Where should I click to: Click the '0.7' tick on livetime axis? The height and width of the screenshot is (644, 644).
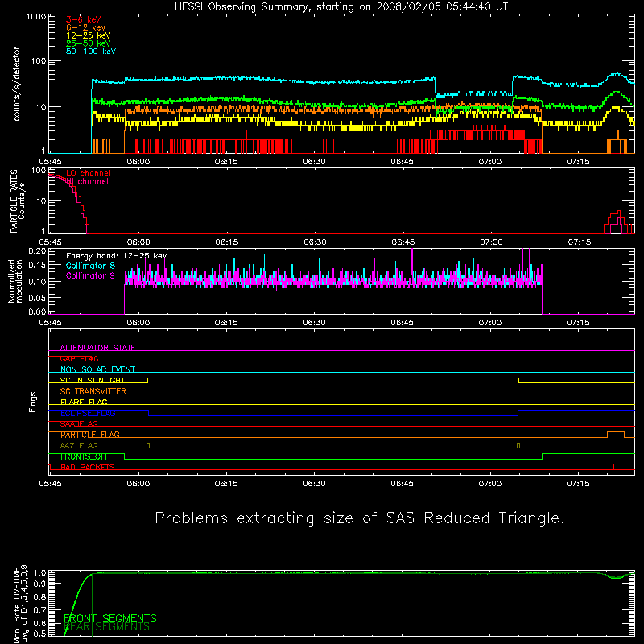coord(39,610)
